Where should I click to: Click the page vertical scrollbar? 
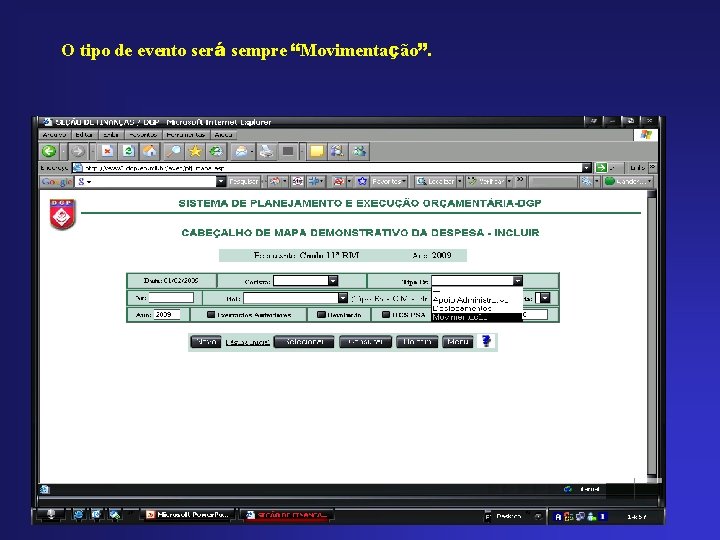(x=652, y=335)
